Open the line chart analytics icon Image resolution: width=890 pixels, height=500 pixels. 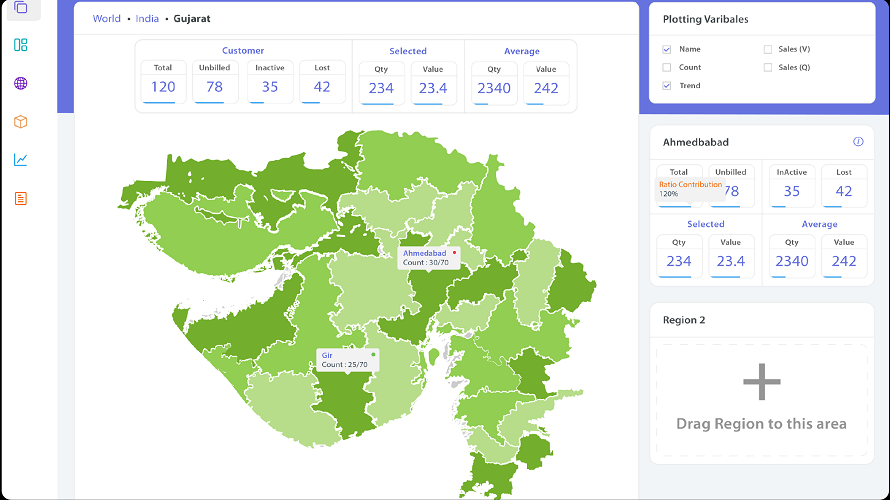[20, 159]
